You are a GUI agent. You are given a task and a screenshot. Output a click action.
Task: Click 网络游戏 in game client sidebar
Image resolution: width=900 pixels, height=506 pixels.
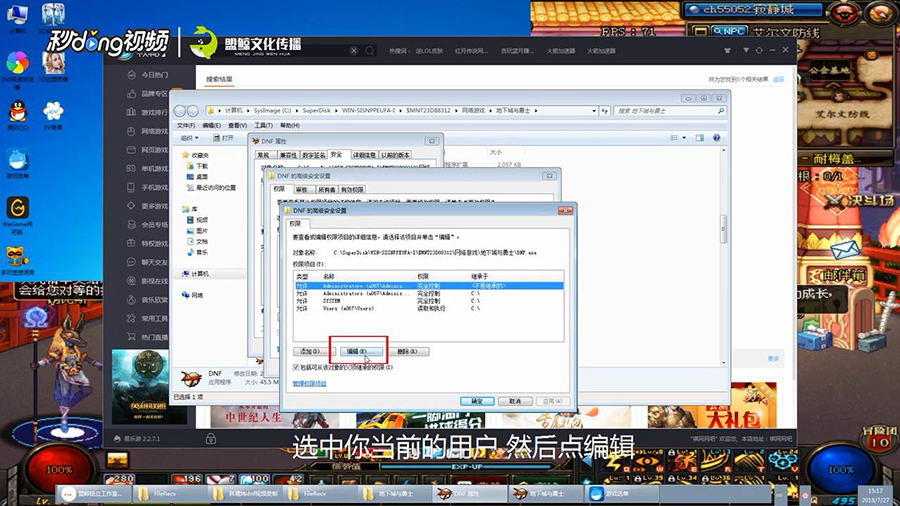point(148,131)
